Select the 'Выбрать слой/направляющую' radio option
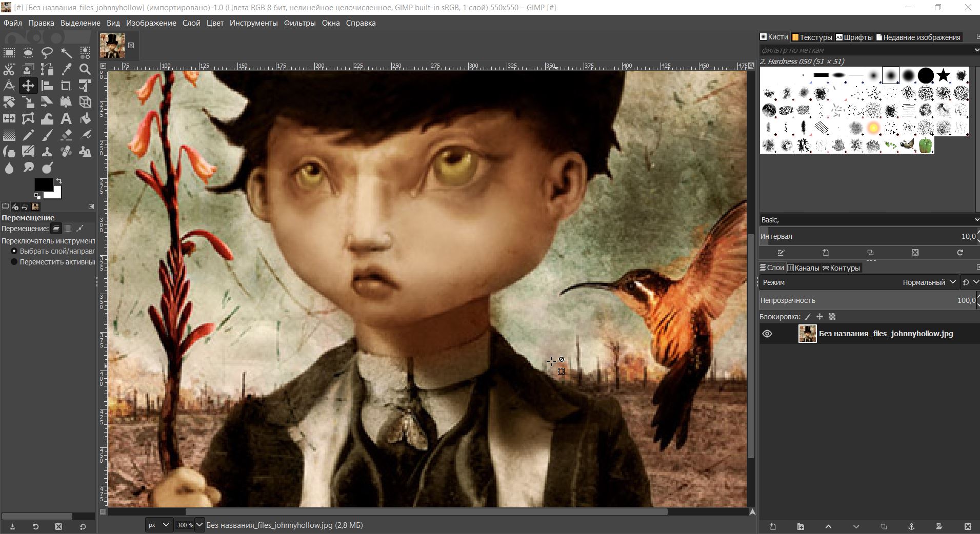Screen dimensions: 980x534 pos(14,251)
